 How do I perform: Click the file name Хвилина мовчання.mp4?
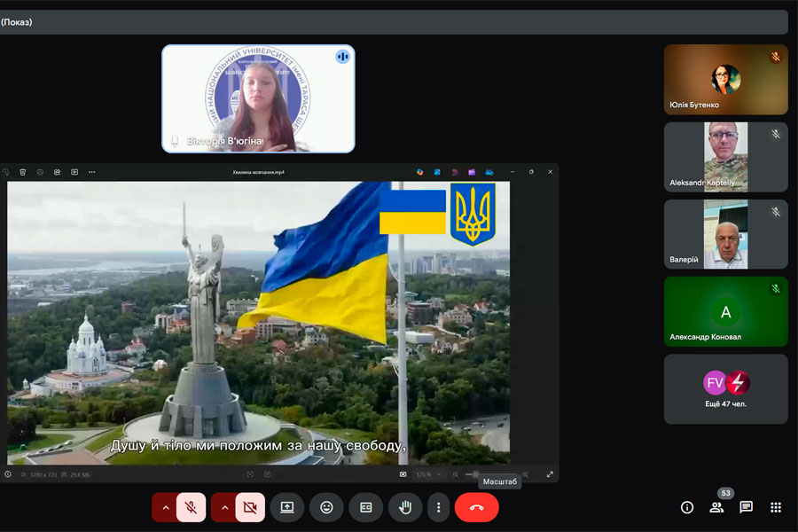pyautogui.click(x=258, y=172)
